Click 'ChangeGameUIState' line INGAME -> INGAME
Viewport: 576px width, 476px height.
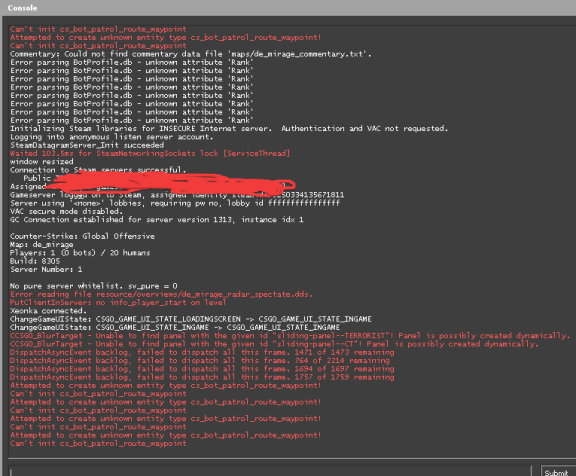click(175, 328)
